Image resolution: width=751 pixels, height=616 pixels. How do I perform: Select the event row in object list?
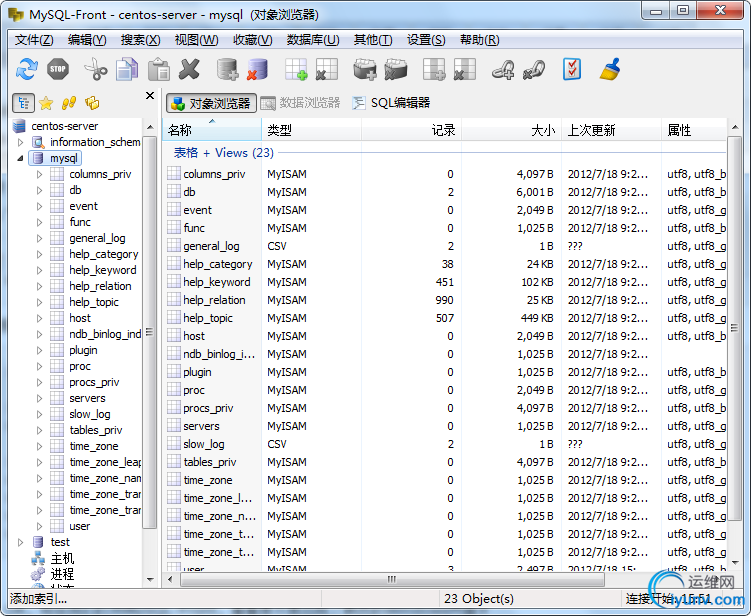click(445, 210)
